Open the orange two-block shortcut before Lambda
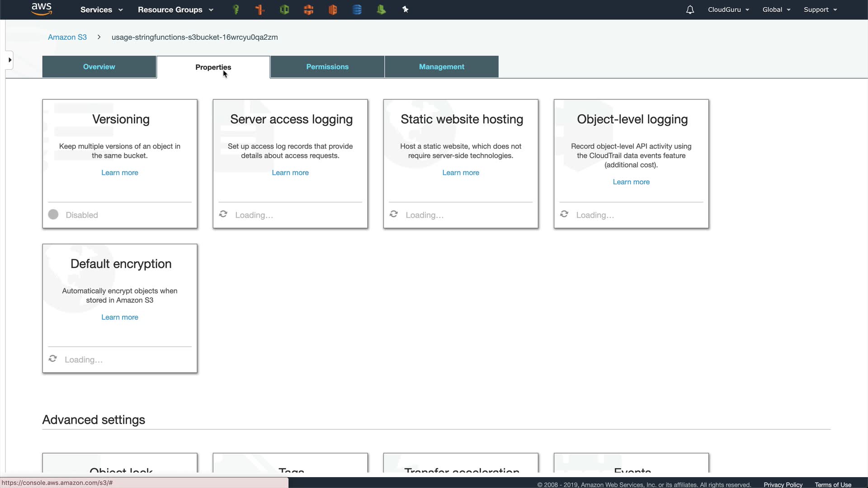868x488 pixels. (x=309, y=9)
